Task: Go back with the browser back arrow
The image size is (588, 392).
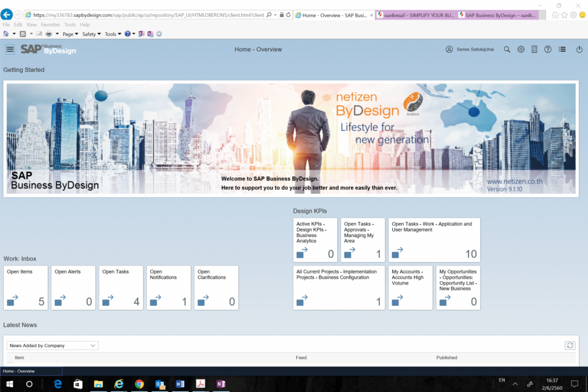Action: [x=6, y=14]
